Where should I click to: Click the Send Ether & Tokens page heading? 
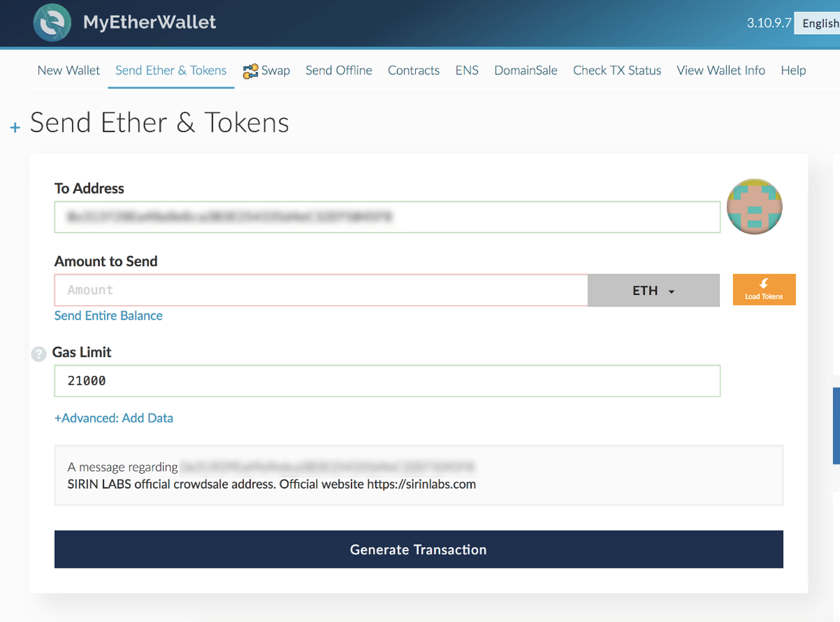(160, 123)
